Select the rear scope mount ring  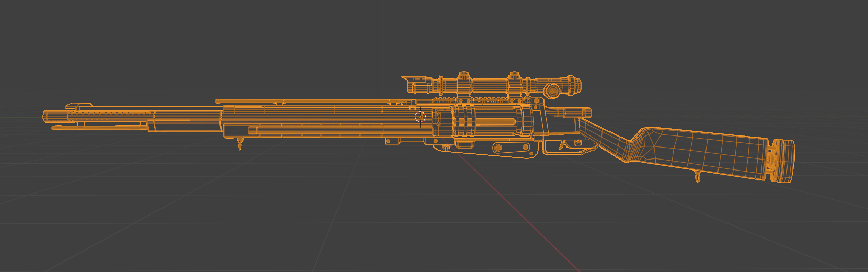pyautogui.click(x=514, y=84)
